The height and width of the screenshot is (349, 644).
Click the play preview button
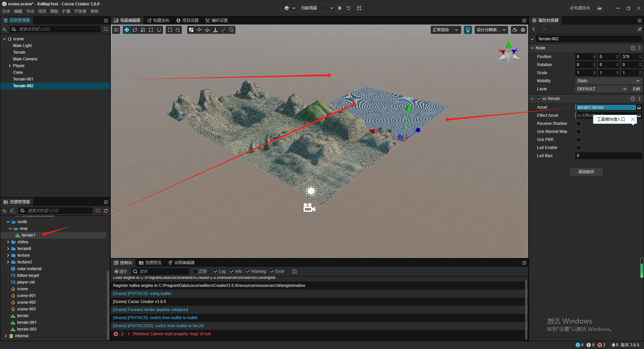[340, 8]
